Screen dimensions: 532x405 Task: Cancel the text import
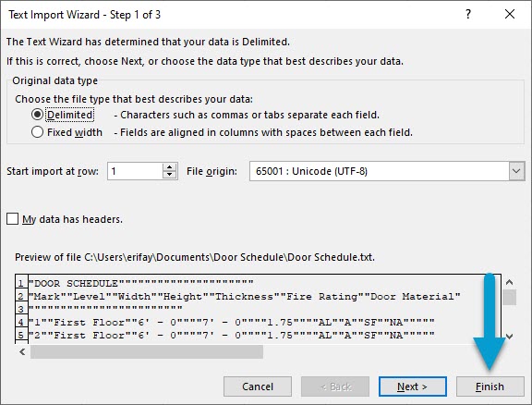click(258, 387)
